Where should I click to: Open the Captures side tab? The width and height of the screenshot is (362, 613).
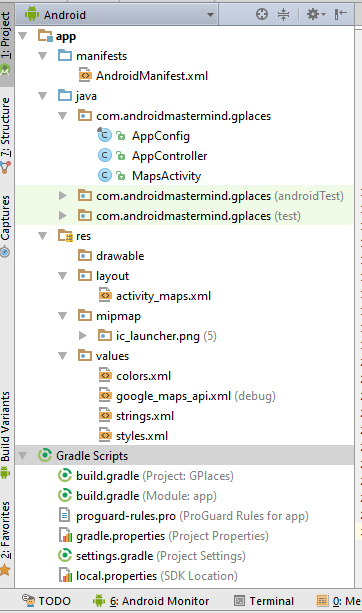pyautogui.click(x=6, y=226)
